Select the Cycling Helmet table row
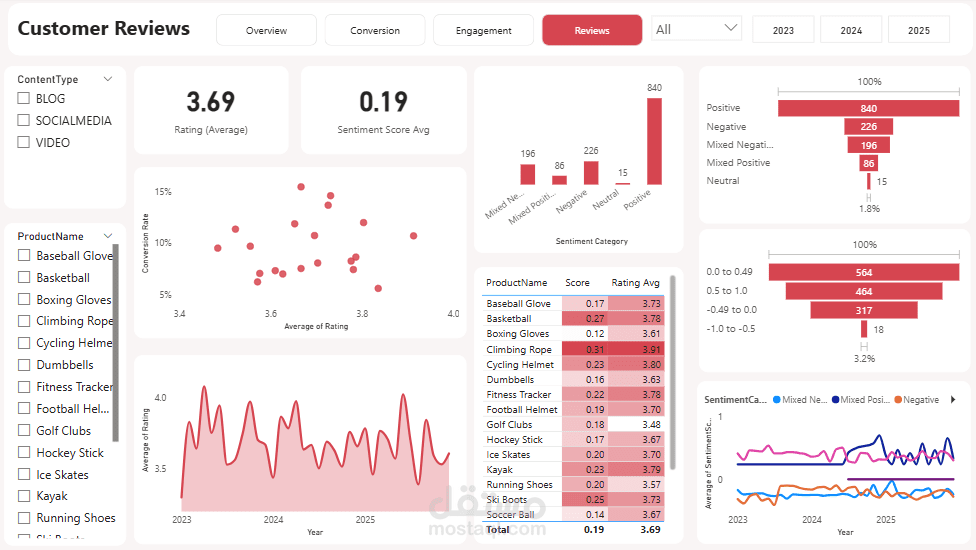This screenshot has width=976, height=550. click(x=573, y=365)
